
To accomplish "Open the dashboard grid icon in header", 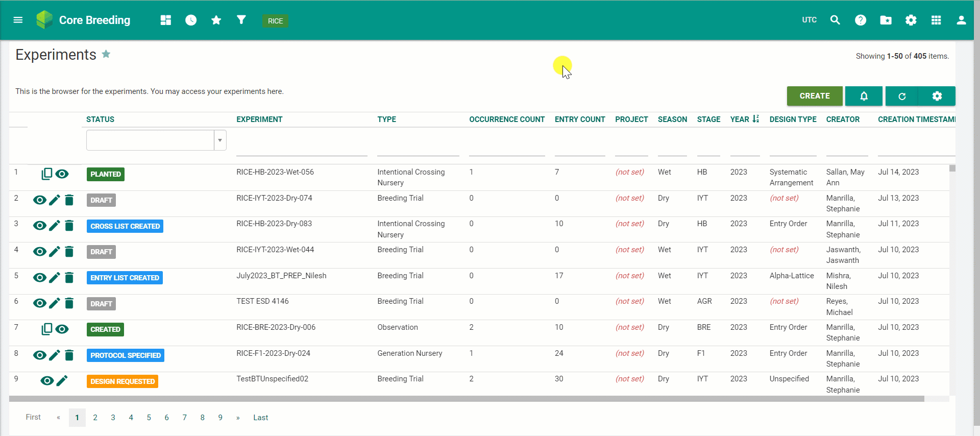I will tap(165, 20).
